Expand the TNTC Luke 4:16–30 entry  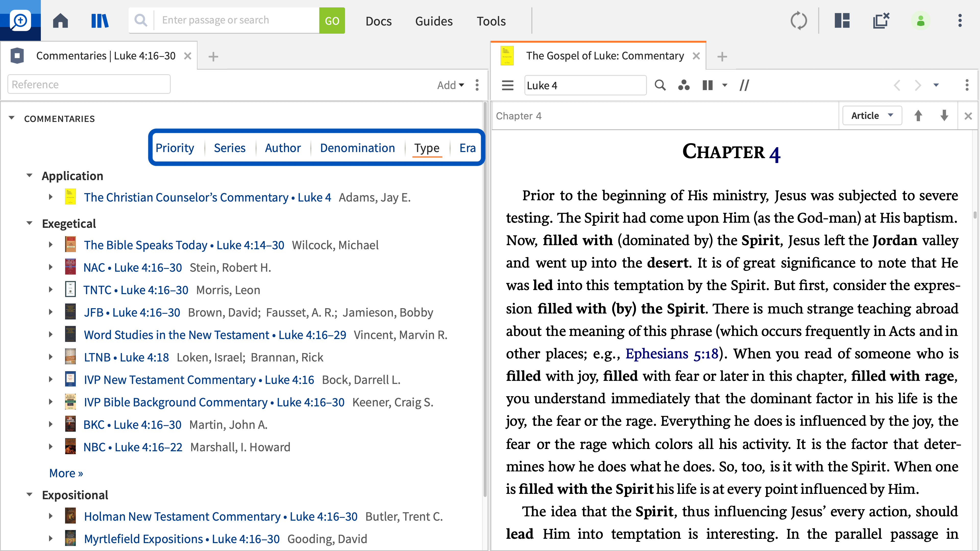[51, 289]
